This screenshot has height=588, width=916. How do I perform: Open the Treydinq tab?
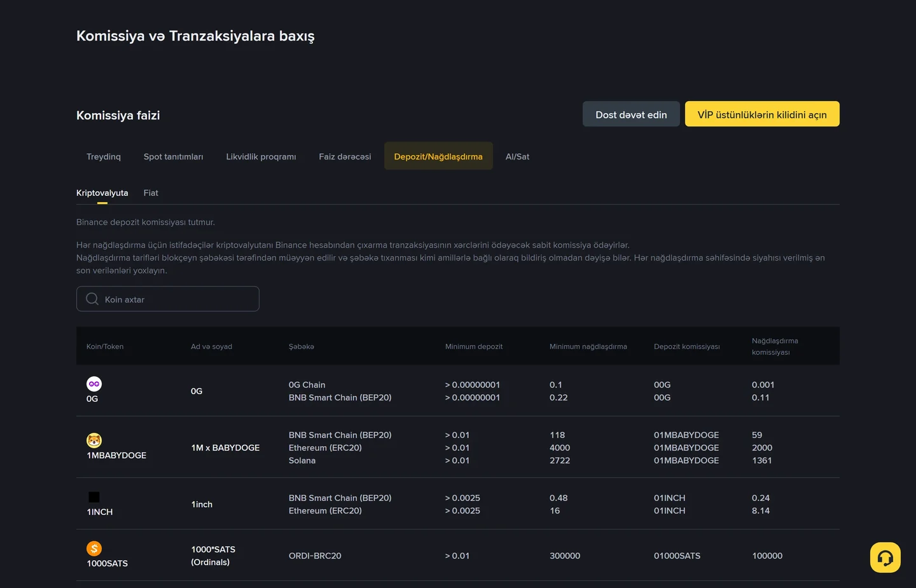click(x=104, y=156)
